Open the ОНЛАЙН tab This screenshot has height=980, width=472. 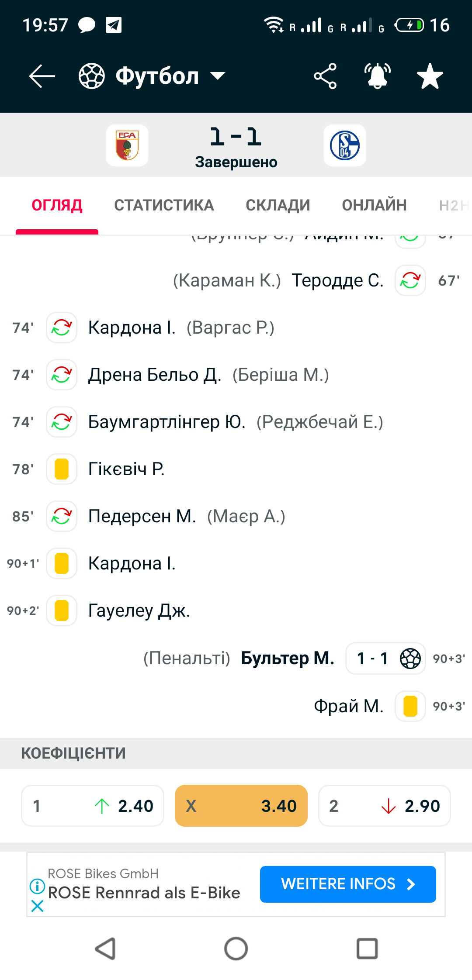point(374,205)
